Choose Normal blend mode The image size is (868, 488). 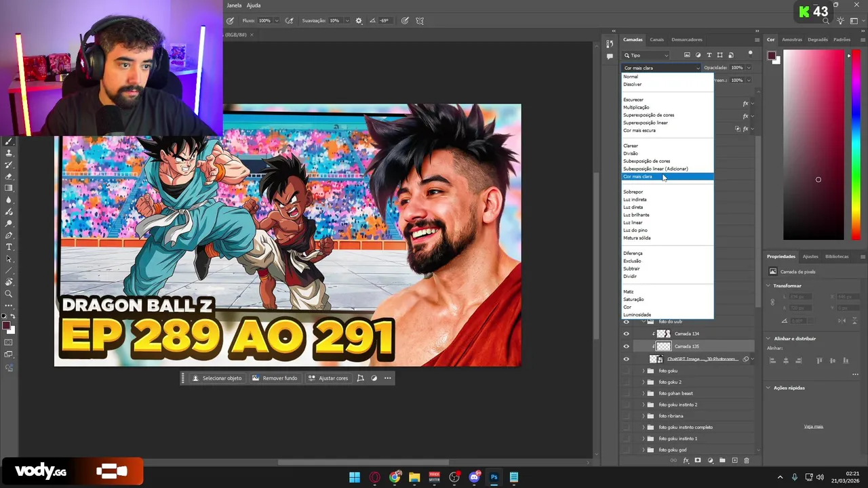click(x=631, y=77)
